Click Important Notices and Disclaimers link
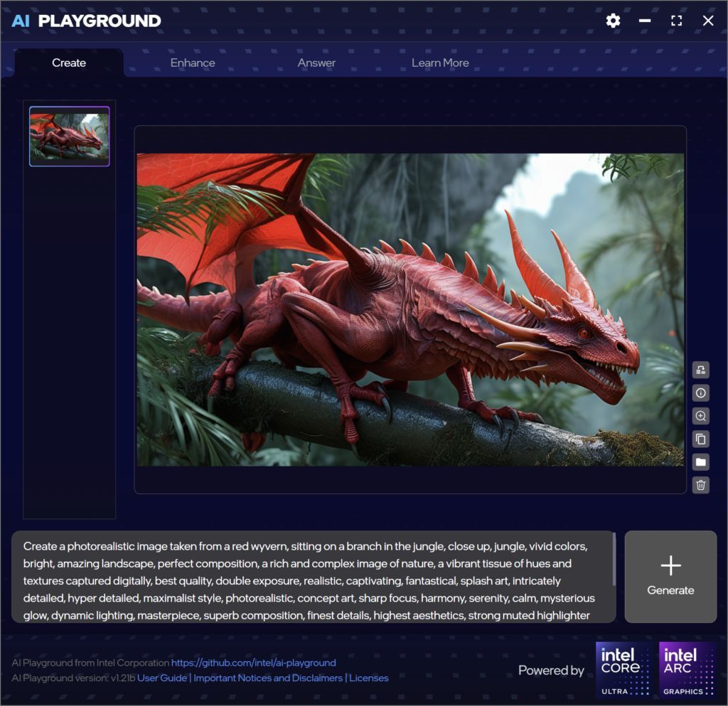This screenshot has height=706, width=728. click(x=269, y=678)
